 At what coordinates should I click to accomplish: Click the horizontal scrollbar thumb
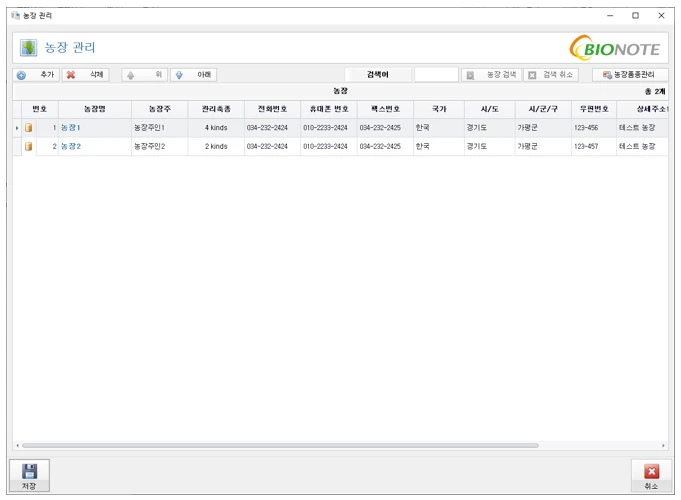(281, 445)
